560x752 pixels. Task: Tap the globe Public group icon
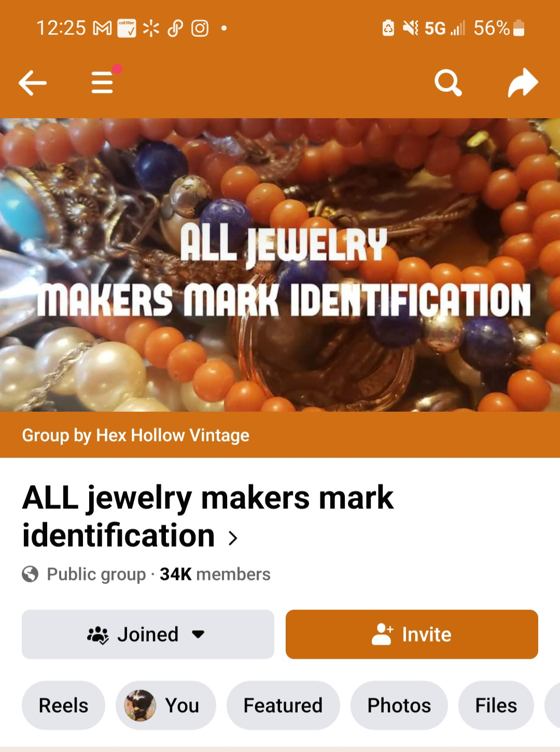click(30, 574)
